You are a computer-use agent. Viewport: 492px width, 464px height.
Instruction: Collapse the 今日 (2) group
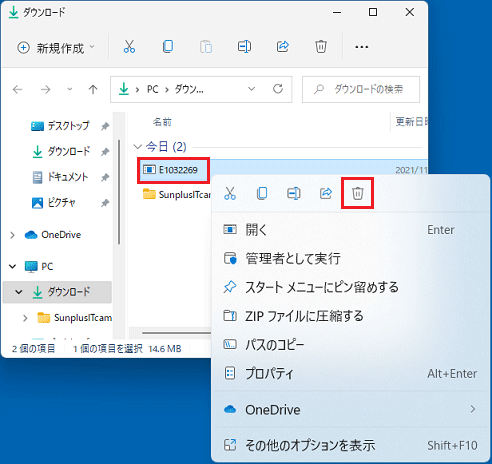137,147
